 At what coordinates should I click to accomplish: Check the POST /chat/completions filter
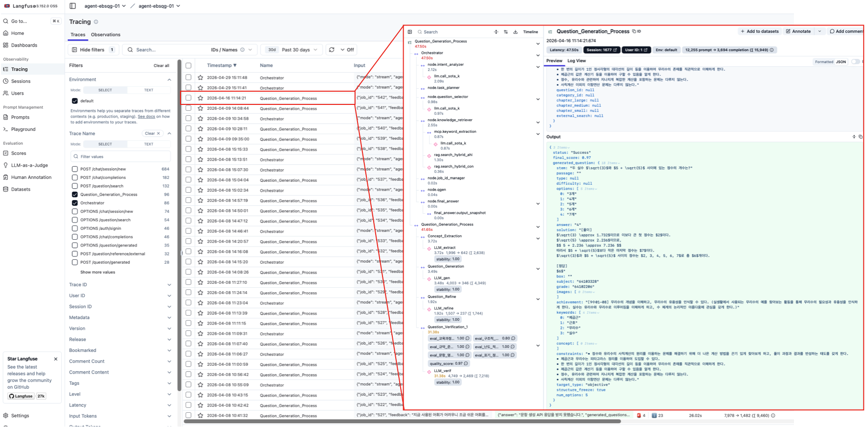tap(75, 177)
